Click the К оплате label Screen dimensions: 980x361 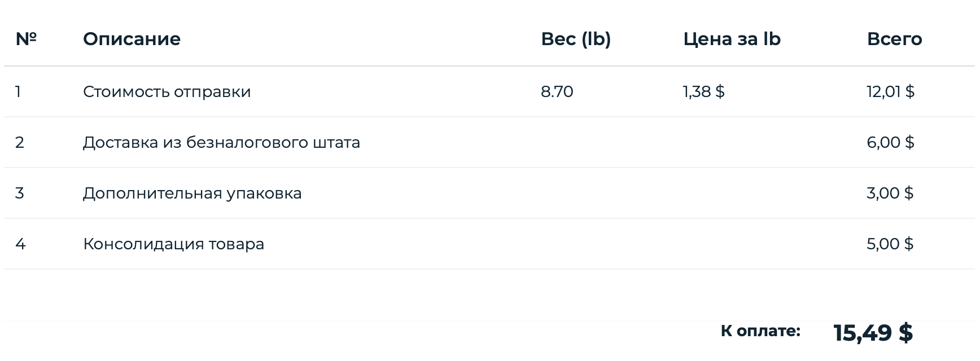760,331
